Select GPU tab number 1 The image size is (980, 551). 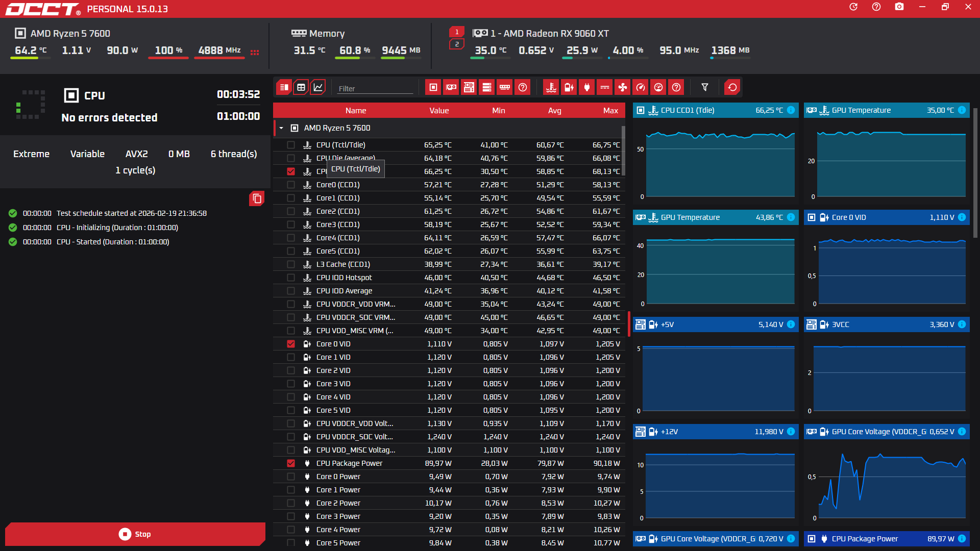click(x=457, y=32)
